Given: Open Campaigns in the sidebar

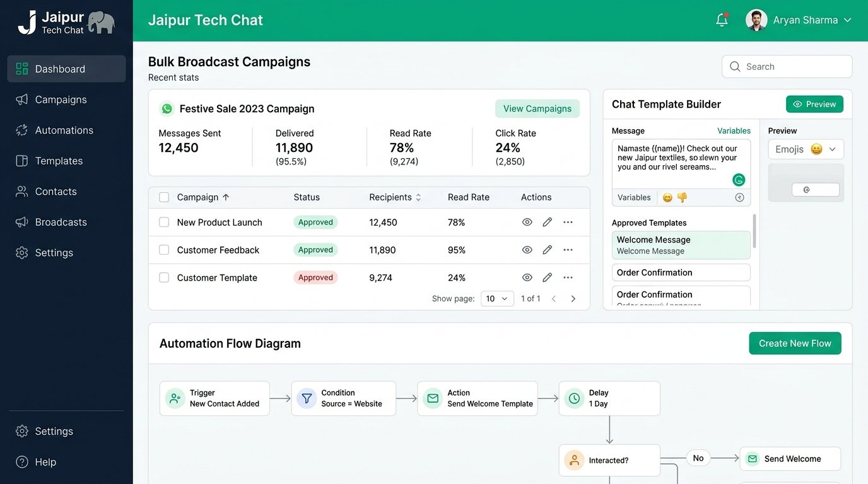Looking at the screenshot, I should point(66,100).
